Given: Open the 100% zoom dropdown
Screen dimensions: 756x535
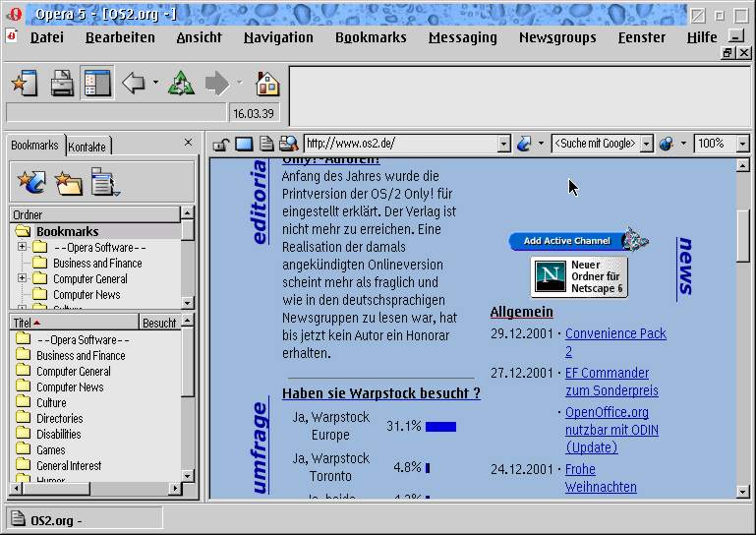Looking at the screenshot, I should pyautogui.click(x=743, y=144).
